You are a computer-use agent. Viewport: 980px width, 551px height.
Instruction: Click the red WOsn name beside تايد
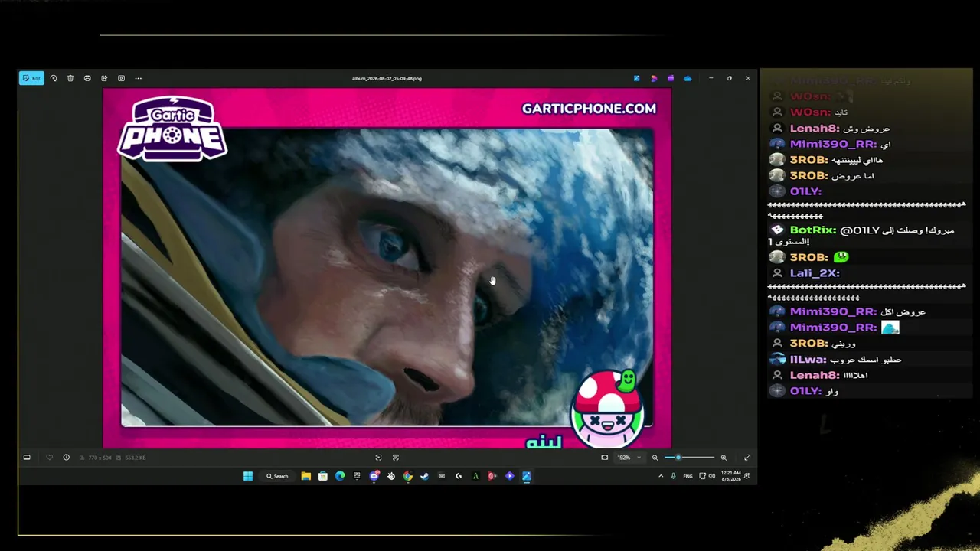[x=810, y=112]
